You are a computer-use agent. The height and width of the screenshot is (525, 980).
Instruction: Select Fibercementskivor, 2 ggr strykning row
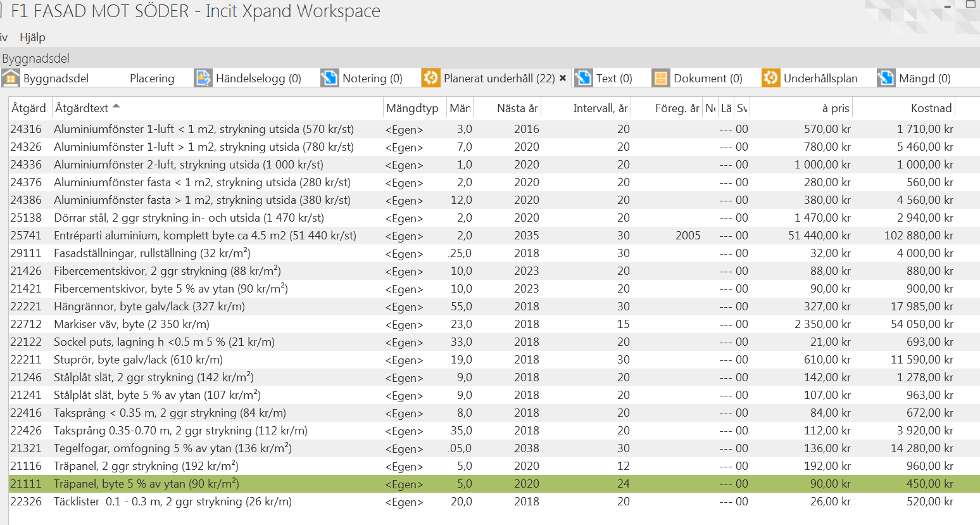494,271
